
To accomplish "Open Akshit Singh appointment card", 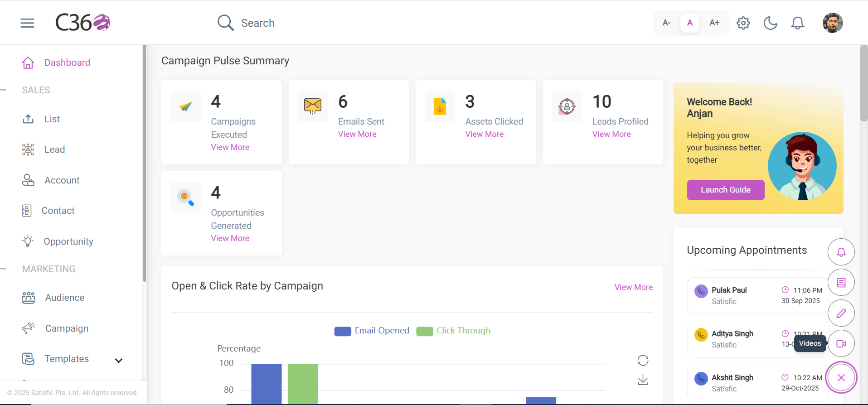I will [758, 383].
